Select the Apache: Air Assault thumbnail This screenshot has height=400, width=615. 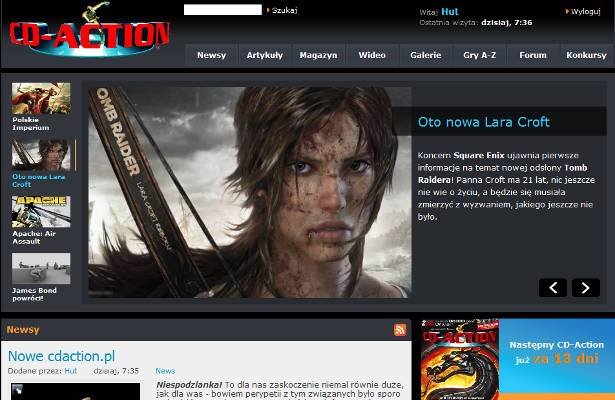click(41, 213)
